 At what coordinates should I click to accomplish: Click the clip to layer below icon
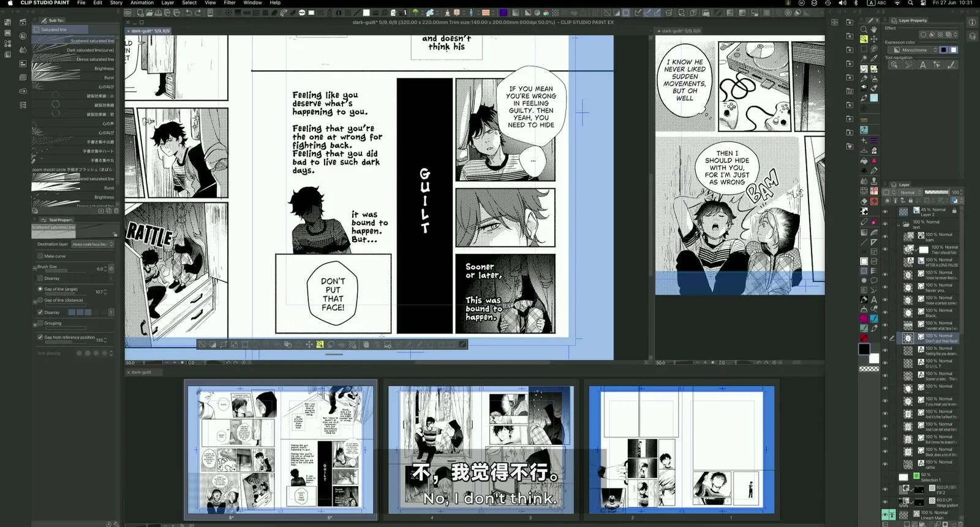click(x=888, y=200)
